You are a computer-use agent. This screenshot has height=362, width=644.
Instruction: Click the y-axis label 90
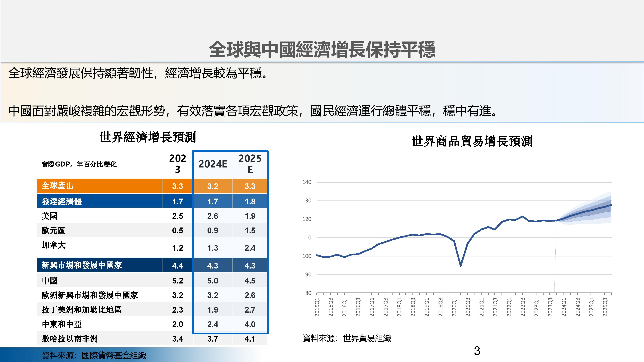click(x=308, y=275)
